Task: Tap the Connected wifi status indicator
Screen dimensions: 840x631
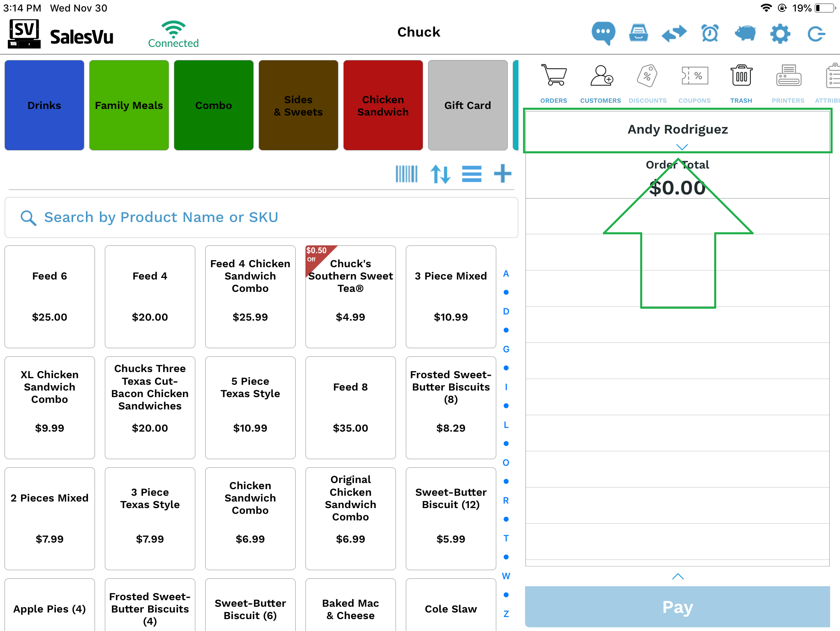Action: (x=174, y=34)
